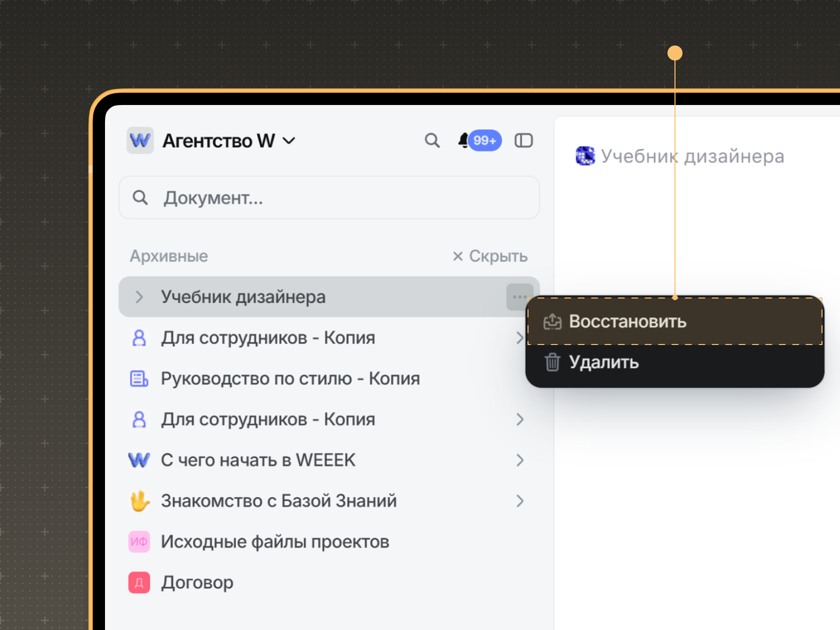Screen dimensions: 840x630
Task: Select Восстановить in the context menu
Action: (627, 321)
